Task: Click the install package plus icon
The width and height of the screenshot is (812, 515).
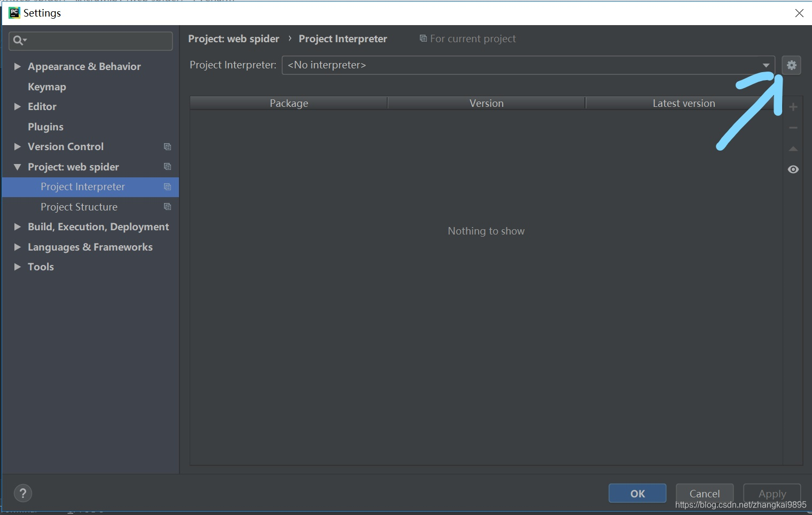Action: coord(793,107)
